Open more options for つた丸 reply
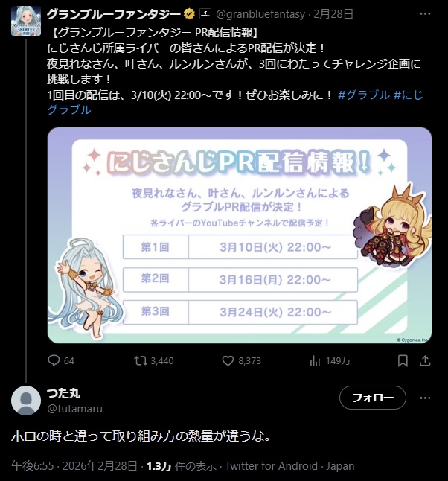Screen dimensions: 448x481 pos(425,398)
